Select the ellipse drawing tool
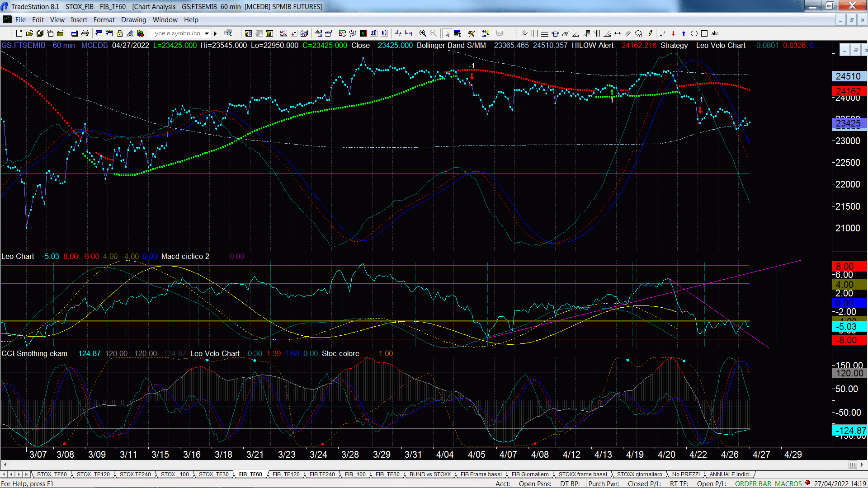The height and width of the screenshot is (488, 868). 694,33
